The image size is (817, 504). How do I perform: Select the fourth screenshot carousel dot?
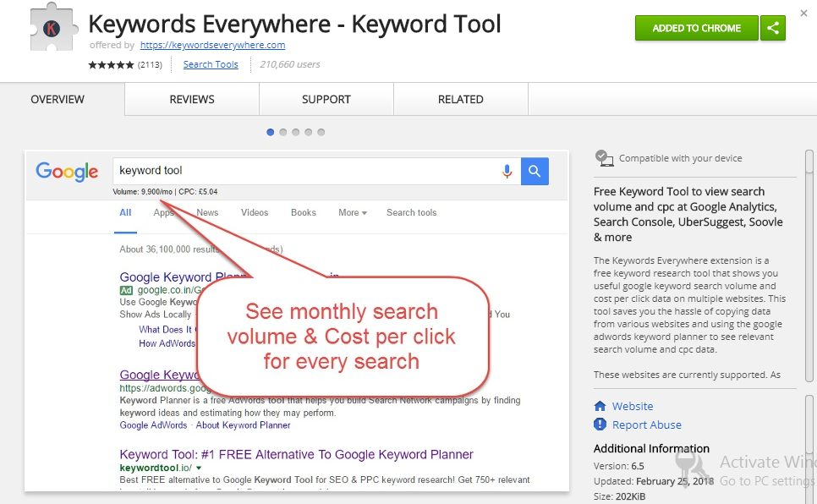(309, 132)
